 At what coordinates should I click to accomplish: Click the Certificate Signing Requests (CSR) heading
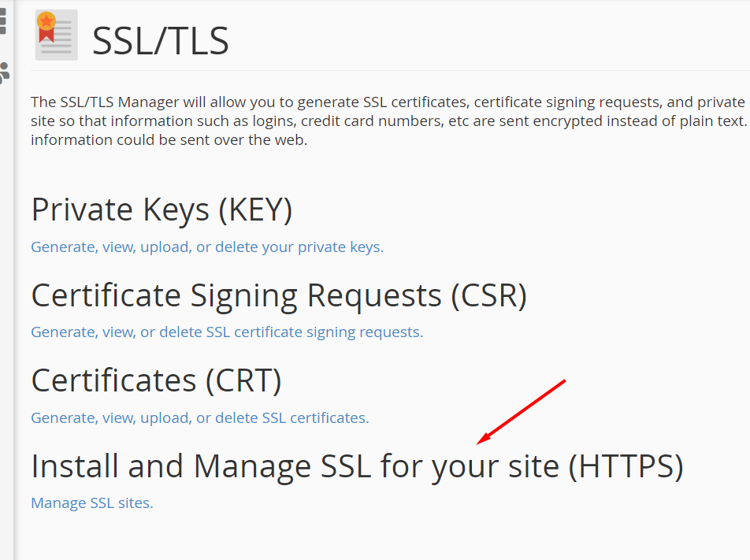click(x=279, y=295)
